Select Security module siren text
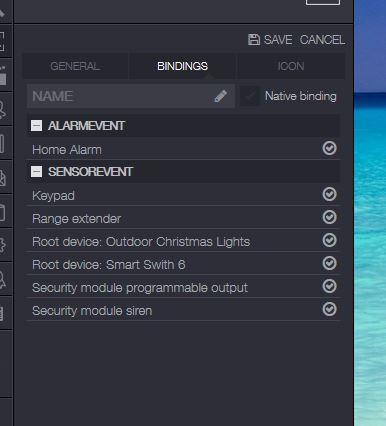 (x=92, y=311)
